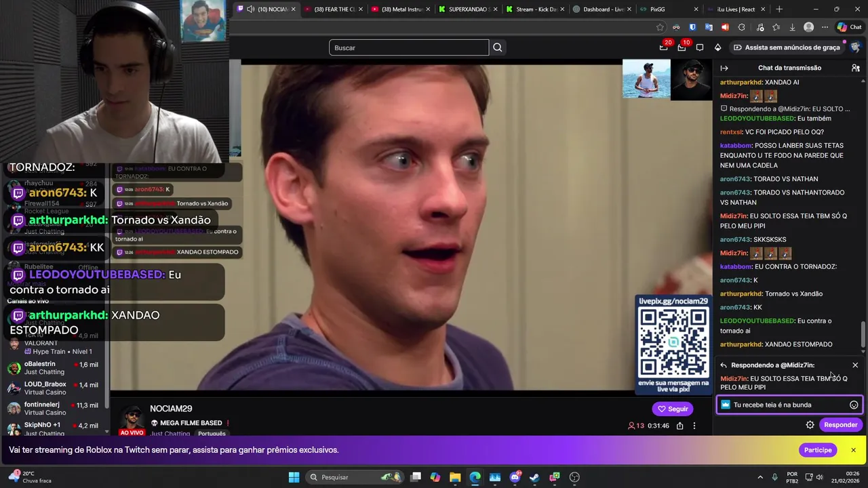Bookmark the page with the star icon

click(x=660, y=27)
